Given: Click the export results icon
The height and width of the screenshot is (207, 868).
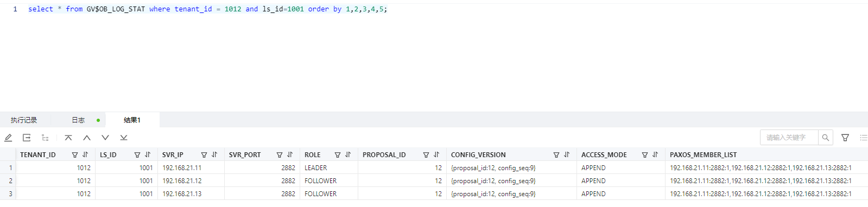Looking at the screenshot, I should tap(27, 138).
